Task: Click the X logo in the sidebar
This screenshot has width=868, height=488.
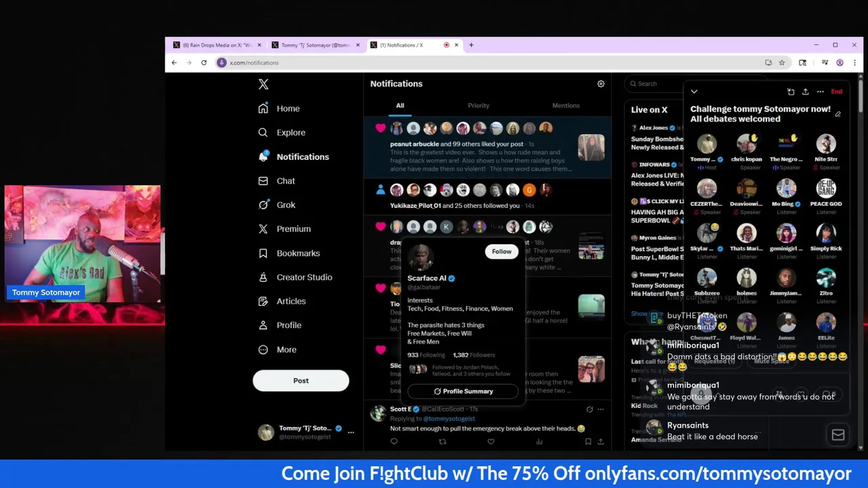Action: tap(264, 84)
